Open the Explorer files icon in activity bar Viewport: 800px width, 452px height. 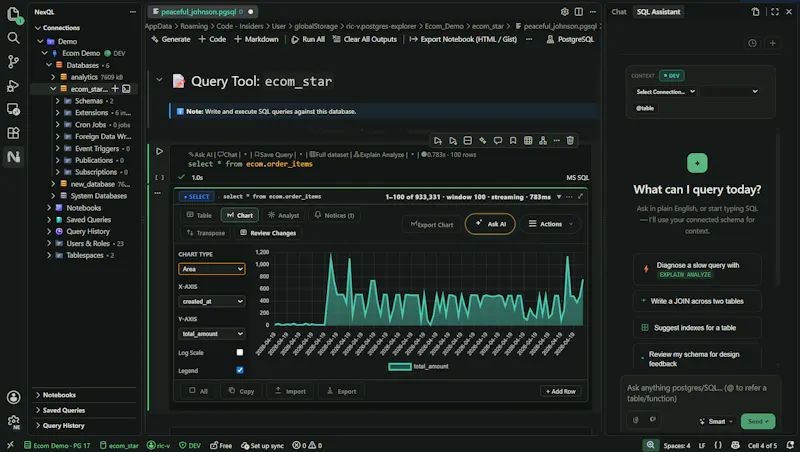point(13,14)
